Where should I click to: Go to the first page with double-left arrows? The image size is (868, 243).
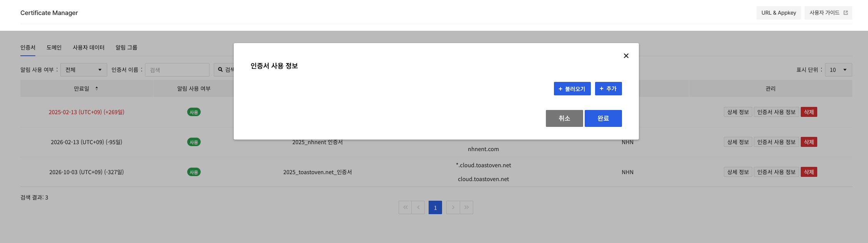(405, 207)
